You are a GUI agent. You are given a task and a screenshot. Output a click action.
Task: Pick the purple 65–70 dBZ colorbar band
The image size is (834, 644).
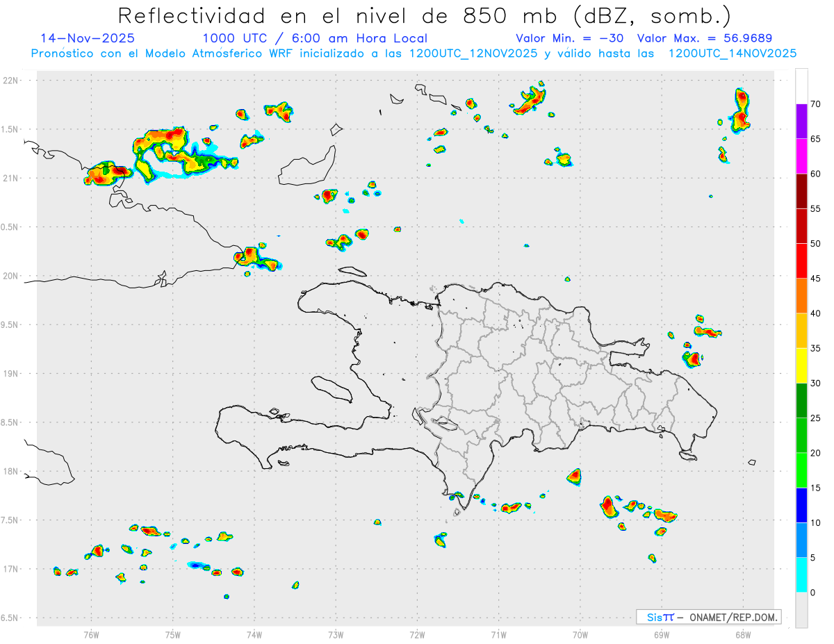(x=801, y=122)
